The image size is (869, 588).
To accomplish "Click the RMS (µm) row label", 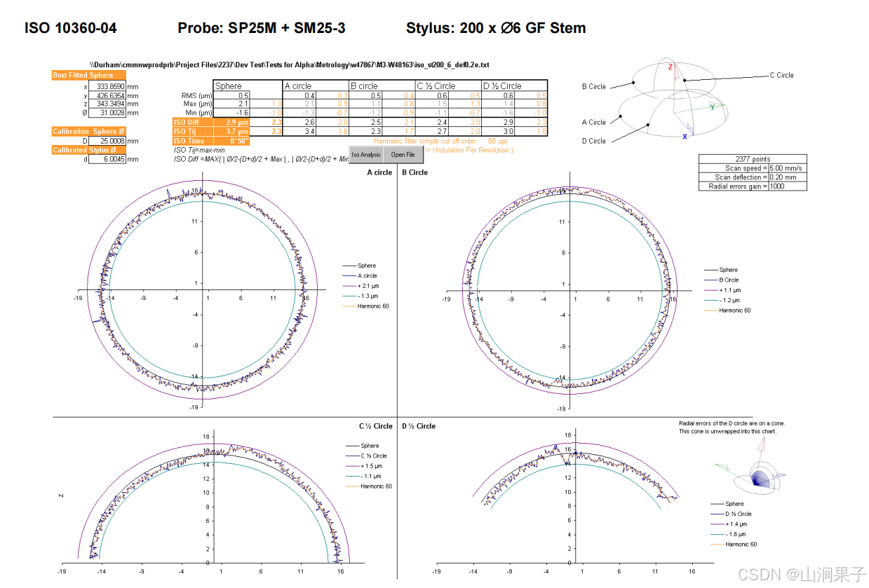I will pyautogui.click(x=196, y=95).
